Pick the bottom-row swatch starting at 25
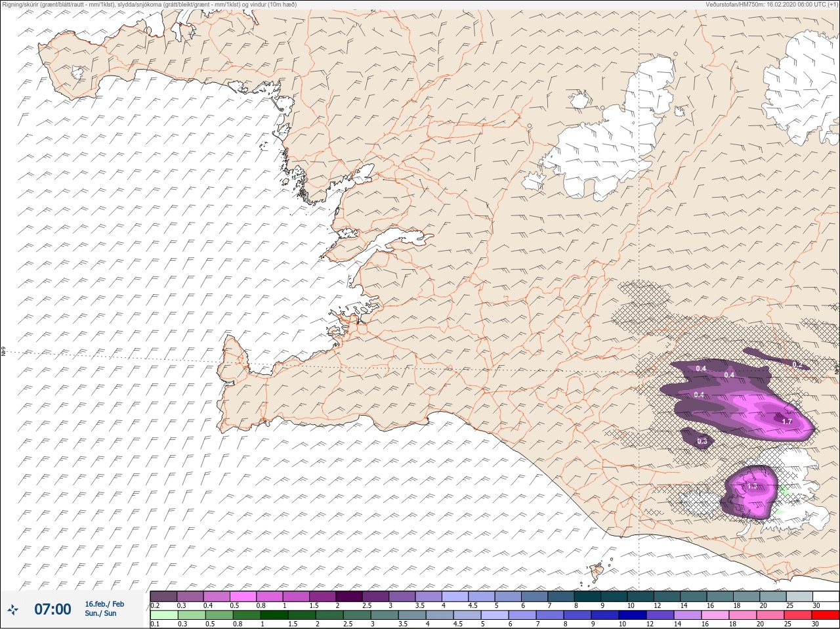 tap(799, 615)
